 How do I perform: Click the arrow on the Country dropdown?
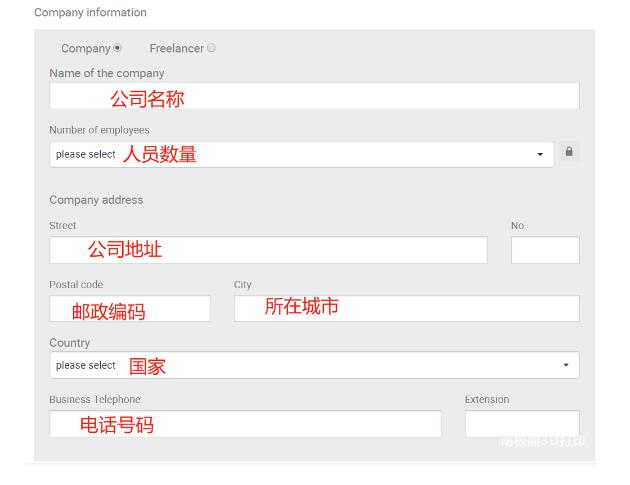coord(565,366)
